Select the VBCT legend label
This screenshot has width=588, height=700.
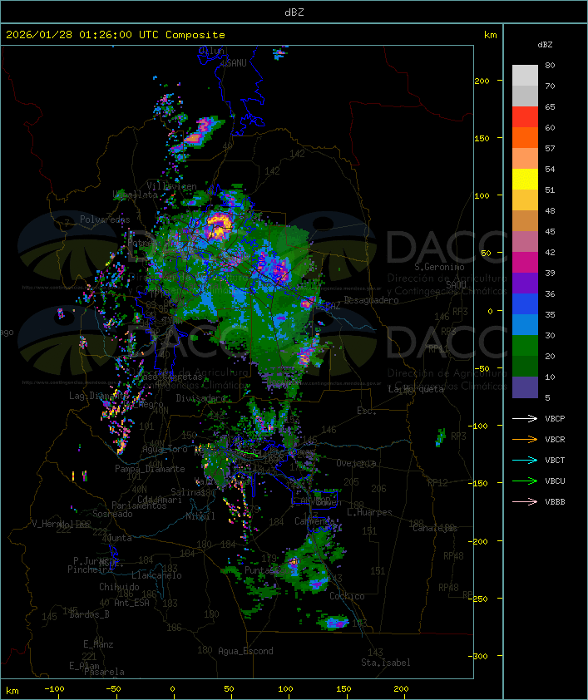point(555,461)
